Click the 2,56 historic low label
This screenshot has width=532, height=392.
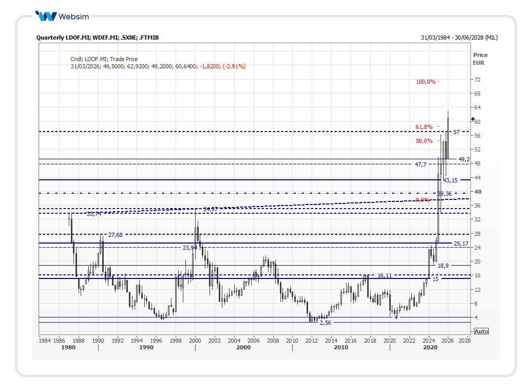[x=326, y=323]
